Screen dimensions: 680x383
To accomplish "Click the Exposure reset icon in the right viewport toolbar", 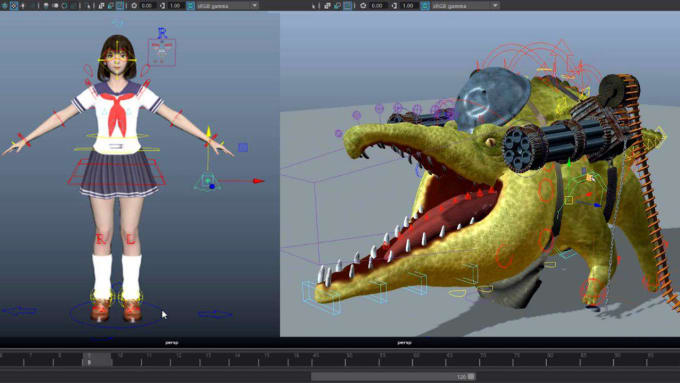I will (x=363, y=6).
